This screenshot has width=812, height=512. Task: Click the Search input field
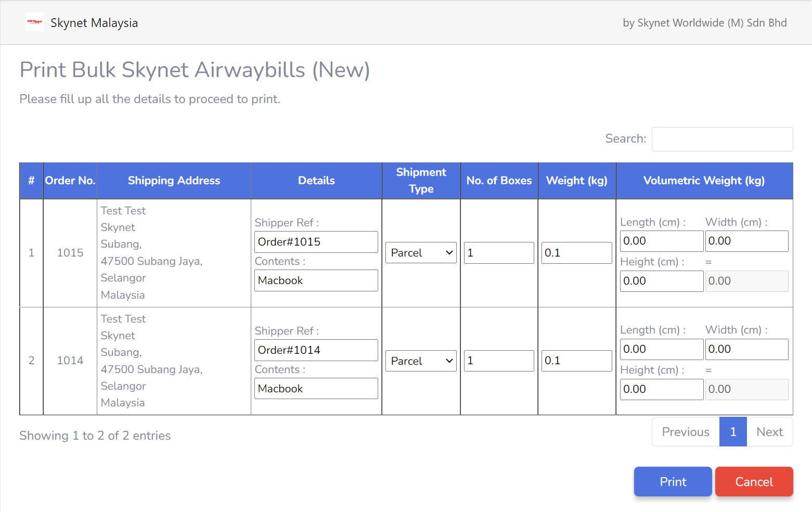722,139
